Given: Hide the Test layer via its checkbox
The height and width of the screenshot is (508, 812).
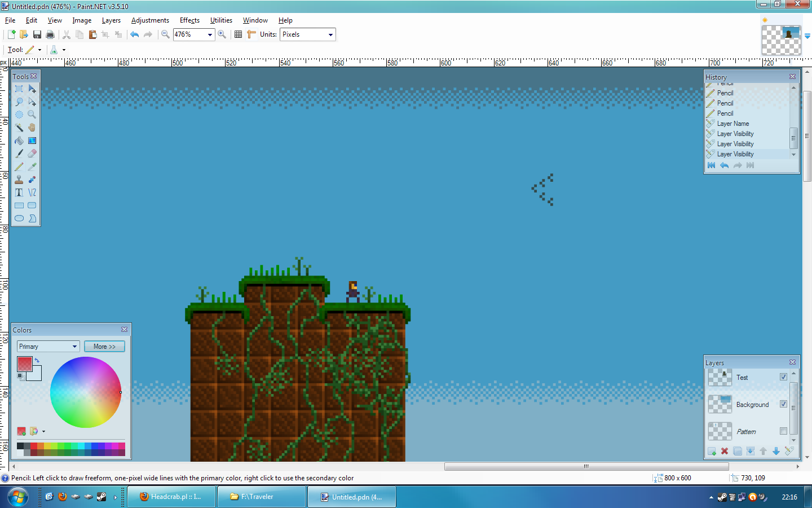Looking at the screenshot, I should (783, 377).
